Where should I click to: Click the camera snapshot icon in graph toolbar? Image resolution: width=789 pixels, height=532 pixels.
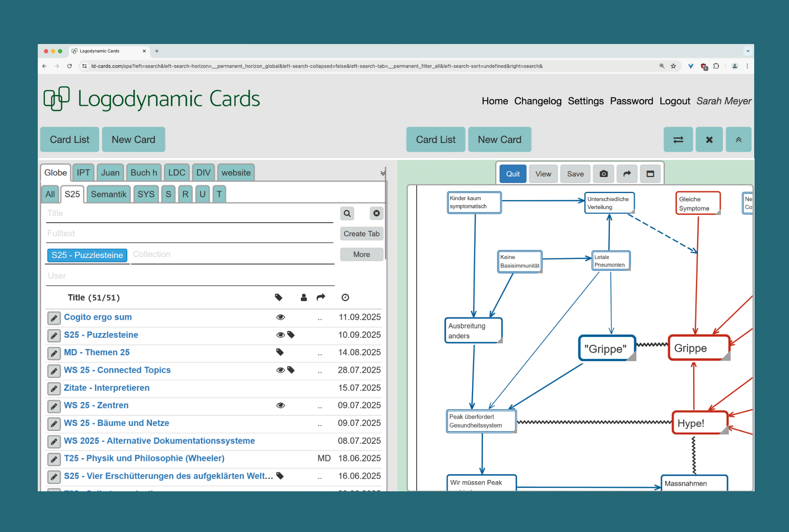point(604,174)
